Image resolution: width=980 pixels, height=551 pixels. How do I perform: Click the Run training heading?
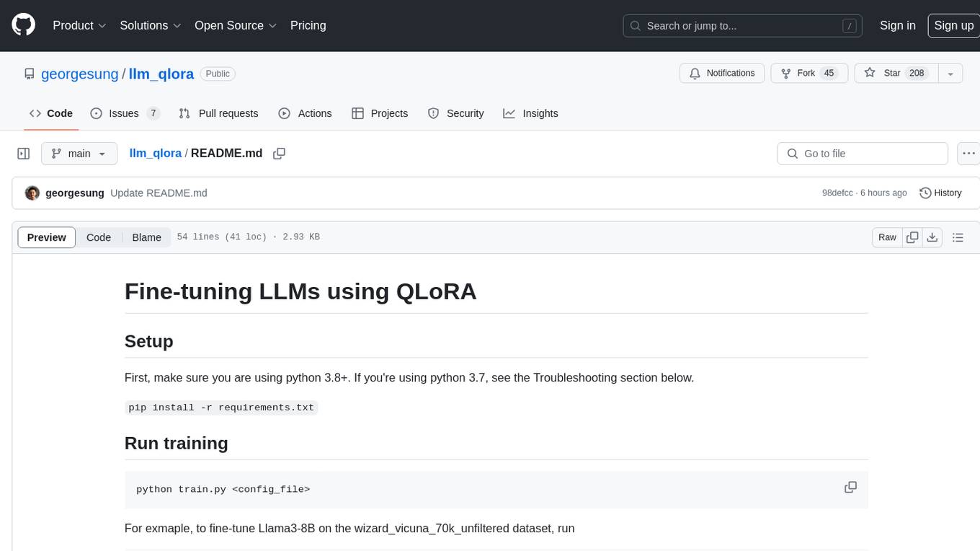(177, 443)
